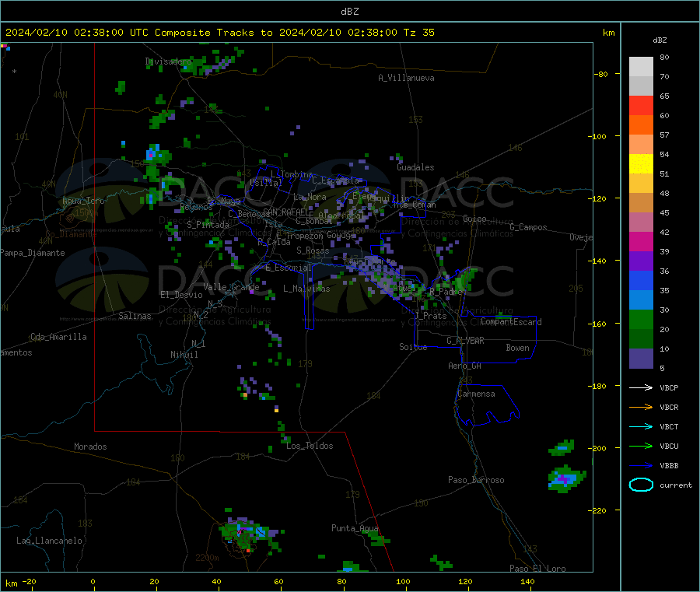Image resolution: width=700 pixels, height=592 pixels.
Task: Select the purple 5 dBZ color swatch
Action: (641, 359)
